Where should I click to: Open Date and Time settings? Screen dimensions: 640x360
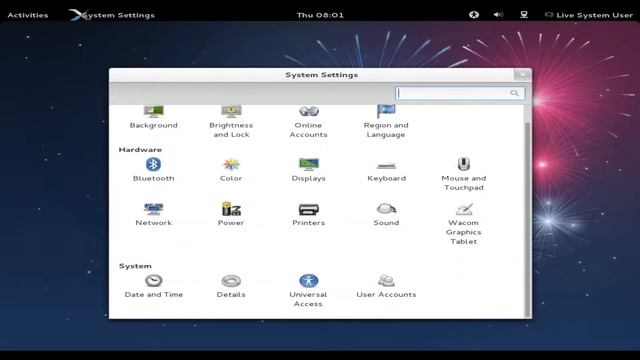tap(153, 286)
